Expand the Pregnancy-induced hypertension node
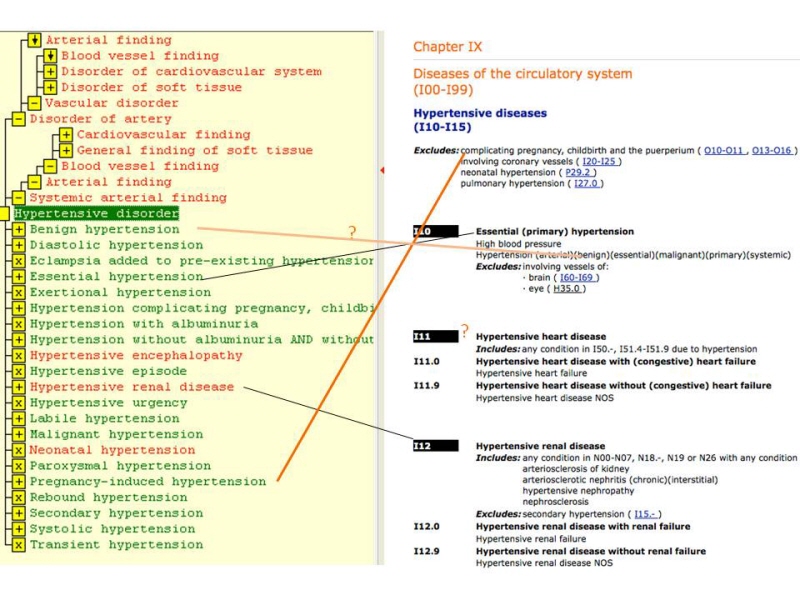The image size is (800, 600). (x=18, y=482)
